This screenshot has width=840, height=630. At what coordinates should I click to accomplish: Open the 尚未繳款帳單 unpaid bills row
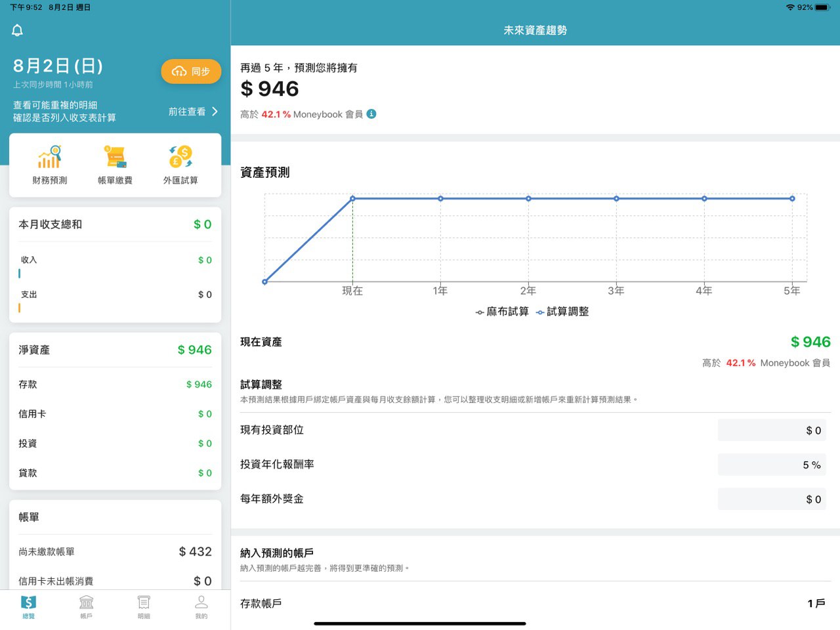click(x=115, y=552)
